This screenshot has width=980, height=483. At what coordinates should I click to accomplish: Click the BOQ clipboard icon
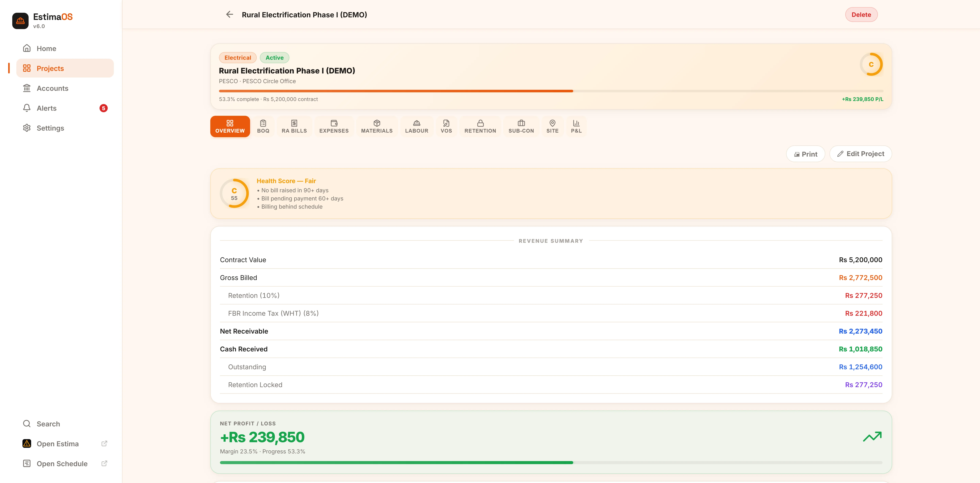pyautogui.click(x=263, y=123)
